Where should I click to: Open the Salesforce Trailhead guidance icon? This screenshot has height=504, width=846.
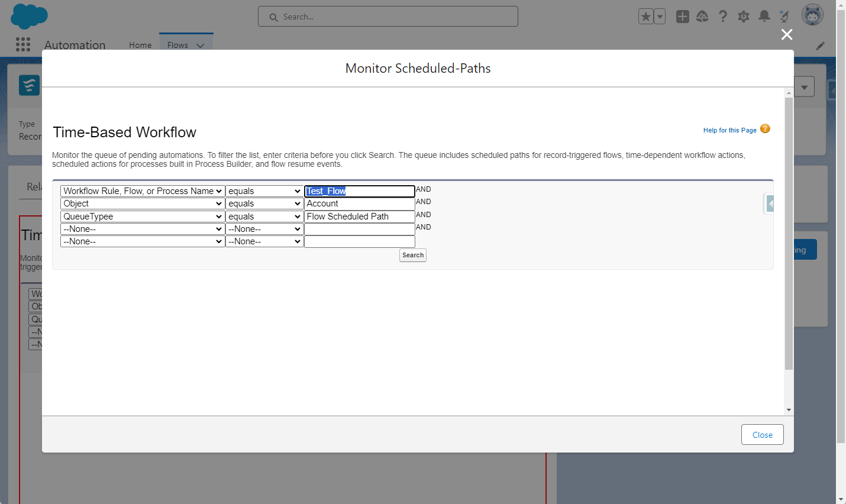coord(702,17)
